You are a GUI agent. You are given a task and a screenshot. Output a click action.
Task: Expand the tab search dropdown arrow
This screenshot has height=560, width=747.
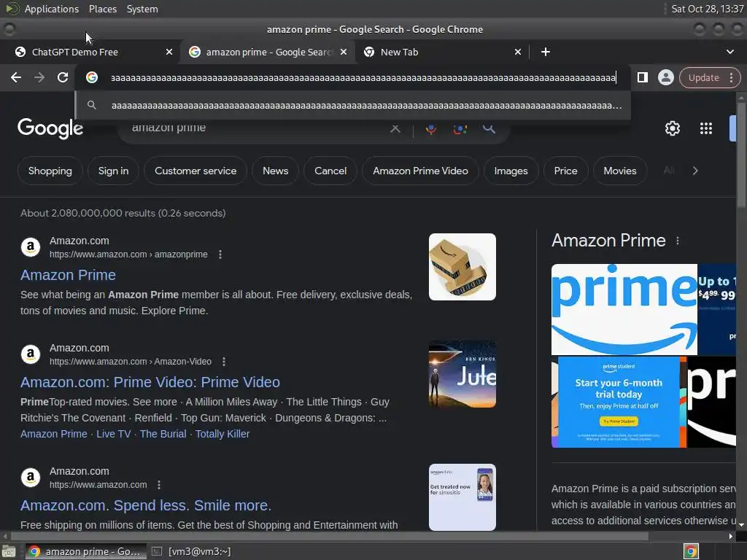[x=729, y=52]
